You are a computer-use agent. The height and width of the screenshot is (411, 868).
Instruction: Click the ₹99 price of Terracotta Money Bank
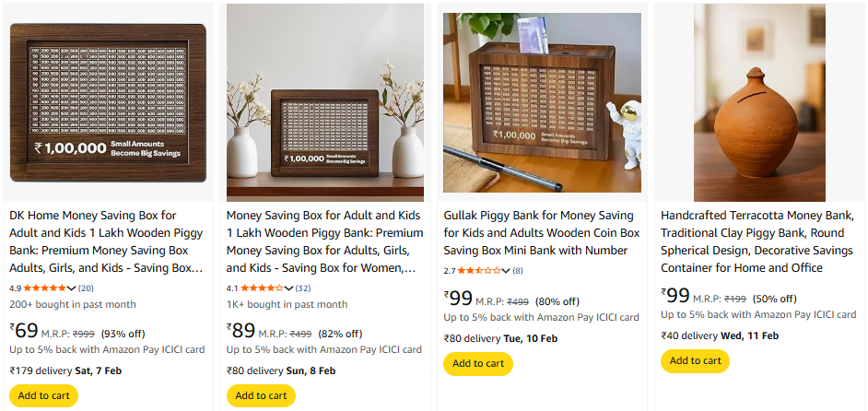pyautogui.click(x=675, y=296)
